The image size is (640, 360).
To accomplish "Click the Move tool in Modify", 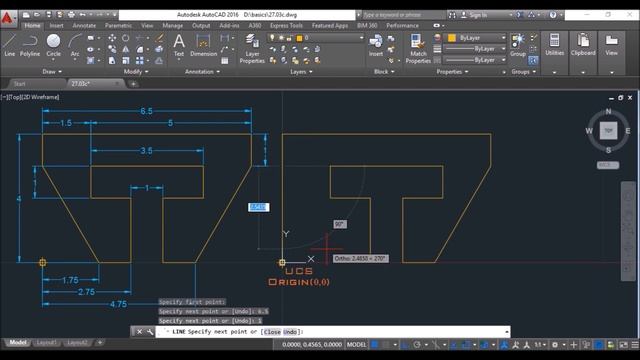I will pos(112,38).
